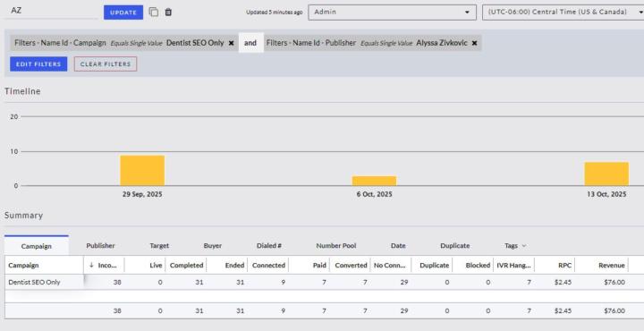Open the Central Time timezone dropdown
The height and width of the screenshot is (331, 644).
click(x=563, y=13)
